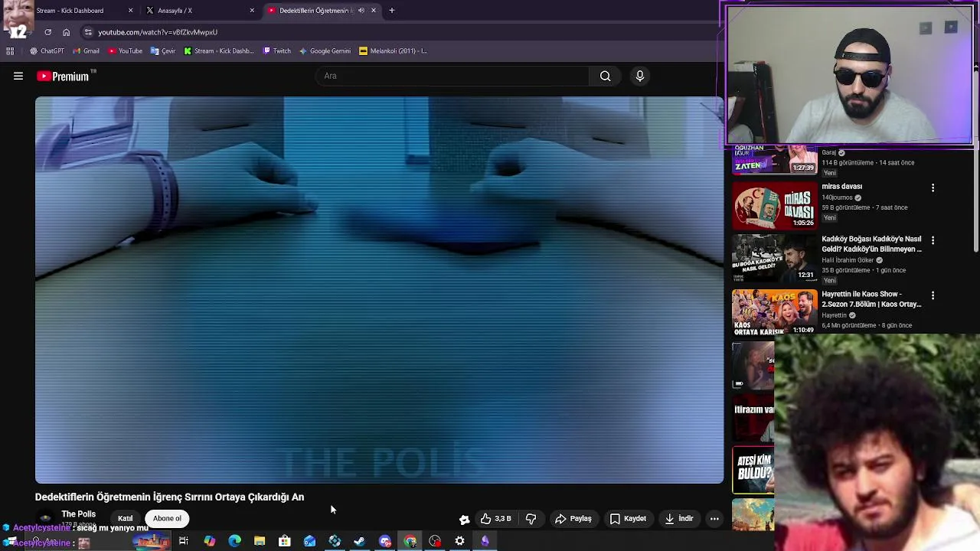Click the Katıl join button
Image resolution: width=980 pixels, height=551 pixels.
click(125, 519)
